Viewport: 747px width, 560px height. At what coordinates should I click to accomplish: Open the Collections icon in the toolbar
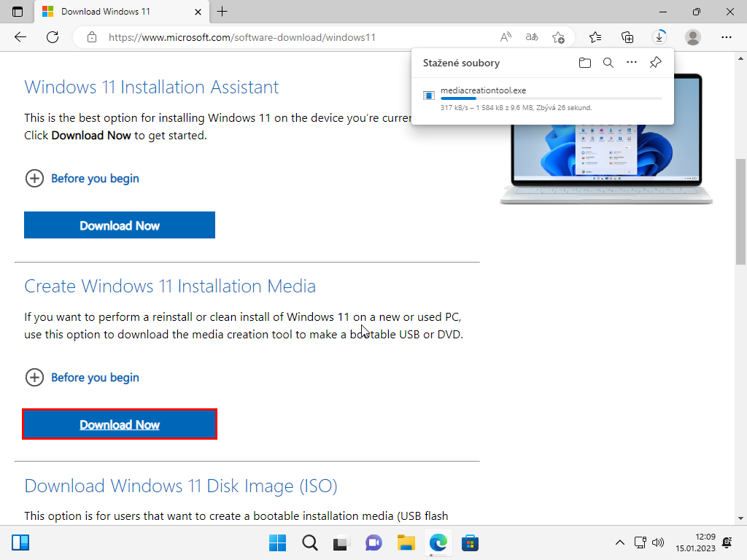(x=627, y=37)
